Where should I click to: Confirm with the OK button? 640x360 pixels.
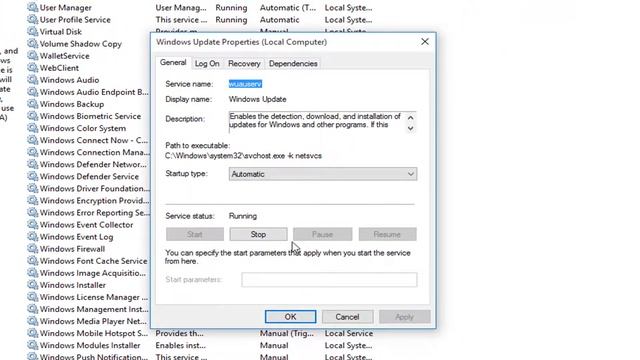point(290,317)
